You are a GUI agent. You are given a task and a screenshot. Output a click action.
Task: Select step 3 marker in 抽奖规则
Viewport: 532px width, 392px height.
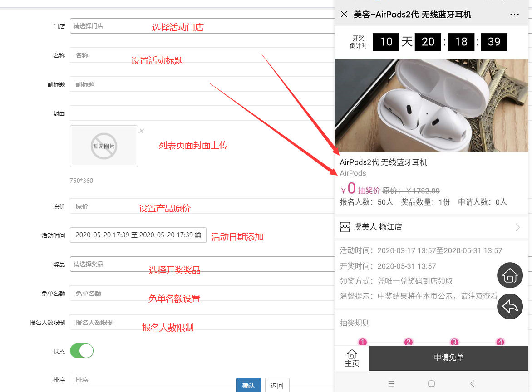(454, 342)
